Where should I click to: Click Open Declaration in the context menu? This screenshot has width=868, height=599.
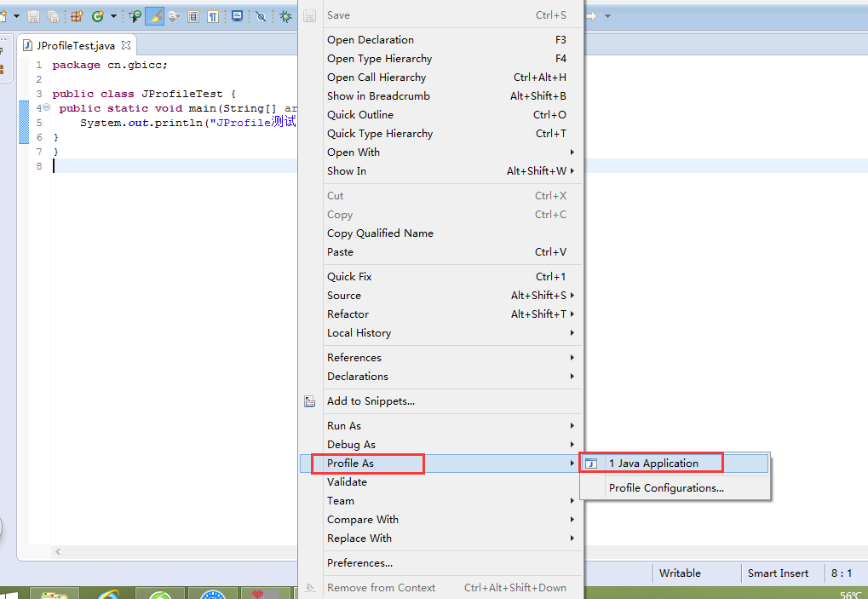(370, 40)
